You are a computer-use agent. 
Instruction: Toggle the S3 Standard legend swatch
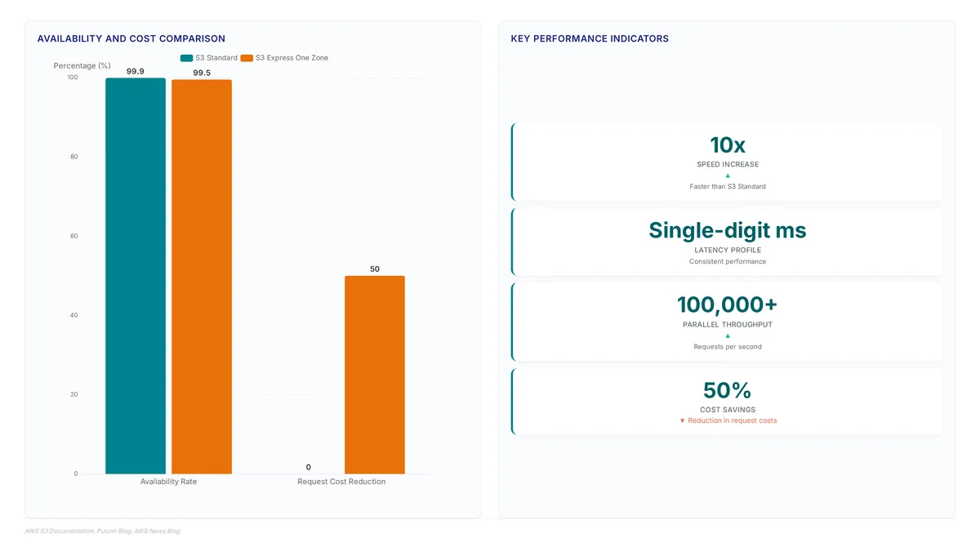point(186,58)
